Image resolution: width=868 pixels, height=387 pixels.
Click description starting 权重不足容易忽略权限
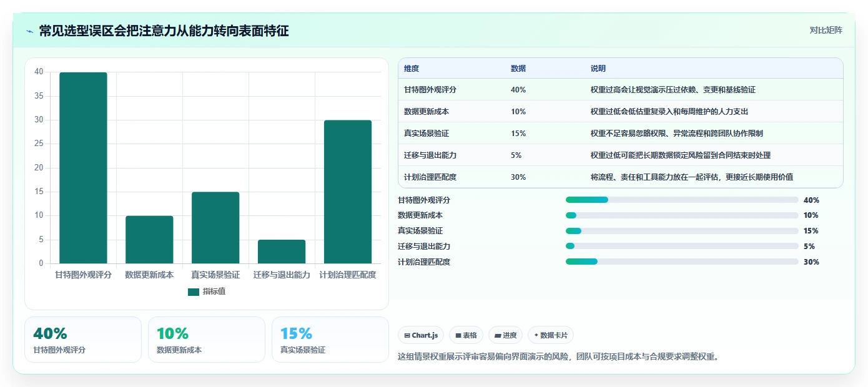click(677, 134)
